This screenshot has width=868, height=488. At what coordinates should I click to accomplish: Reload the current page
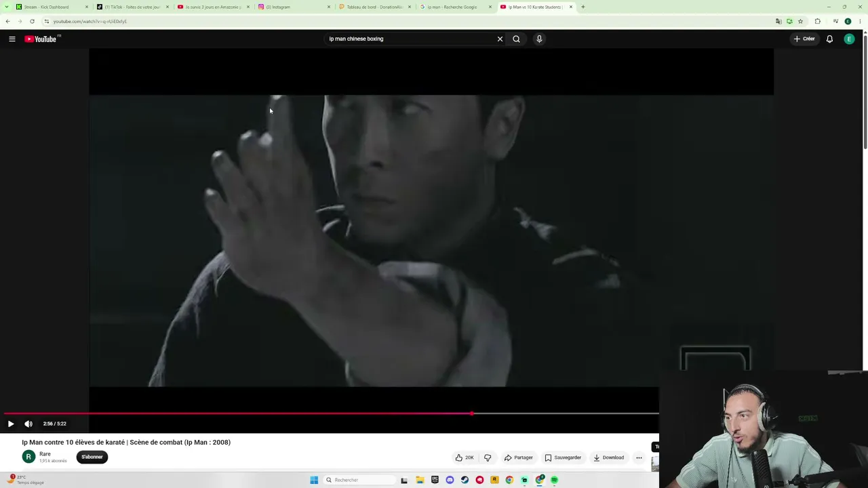tap(32, 21)
